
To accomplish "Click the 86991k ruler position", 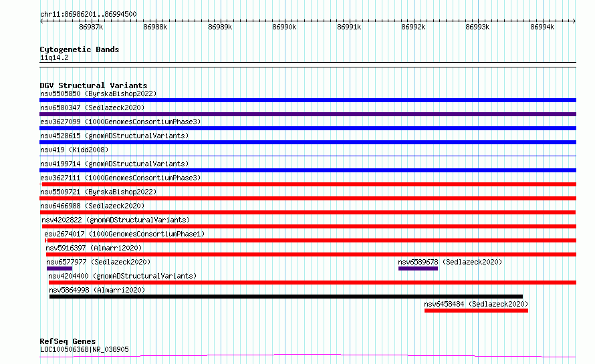I will point(349,27).
